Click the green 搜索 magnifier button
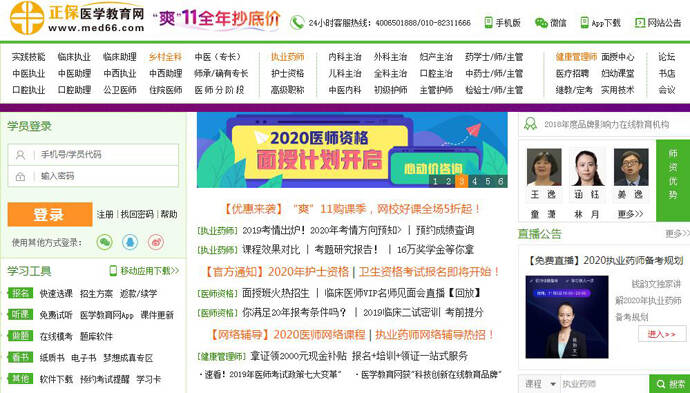This screenshot has height=393, width=690. tap(670, 384)
